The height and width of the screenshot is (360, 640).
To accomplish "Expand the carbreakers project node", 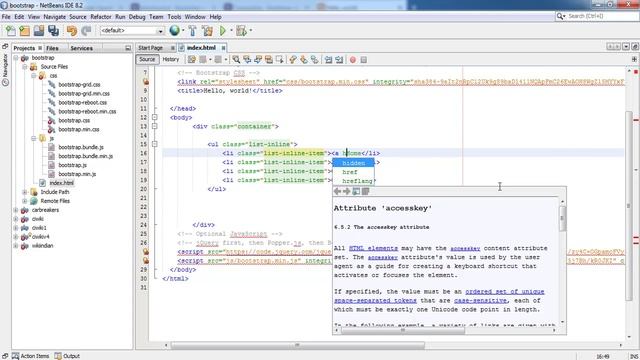I will click(16, 210).
